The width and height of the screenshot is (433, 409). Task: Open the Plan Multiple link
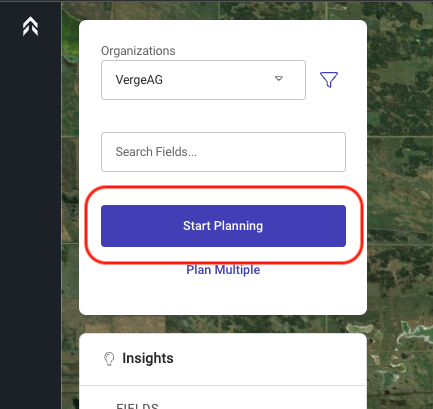click(x=223, y=270)
